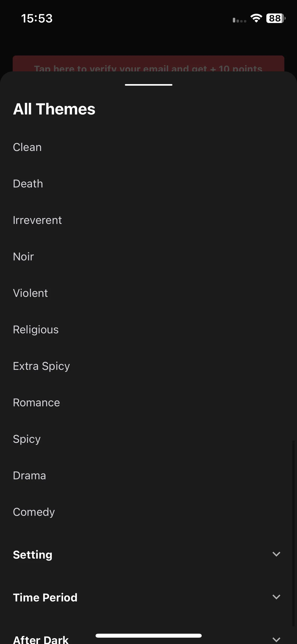Click the battery indicator icon

(x=276, y=18)
